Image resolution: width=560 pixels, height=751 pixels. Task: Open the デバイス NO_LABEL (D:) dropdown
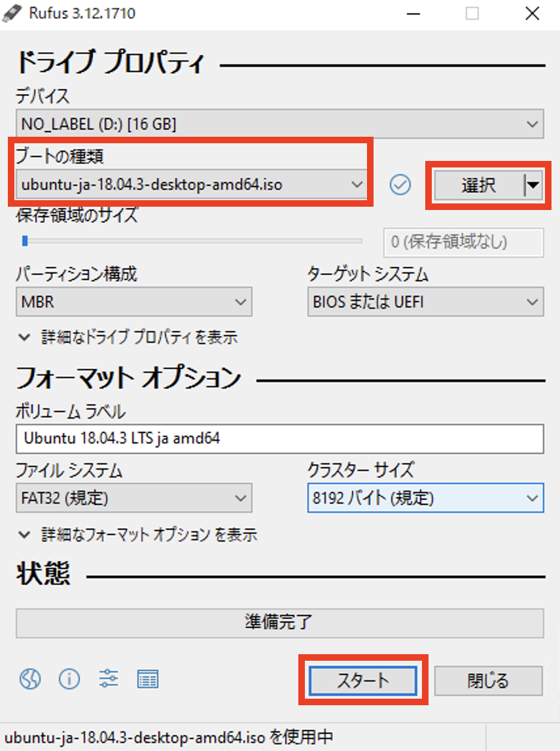pyautogui.click(x=280, y=124)
